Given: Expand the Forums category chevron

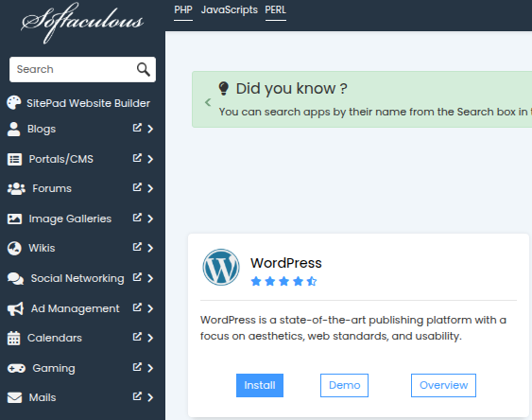Looking at the screenshot, I should click(x=150, y=189).
